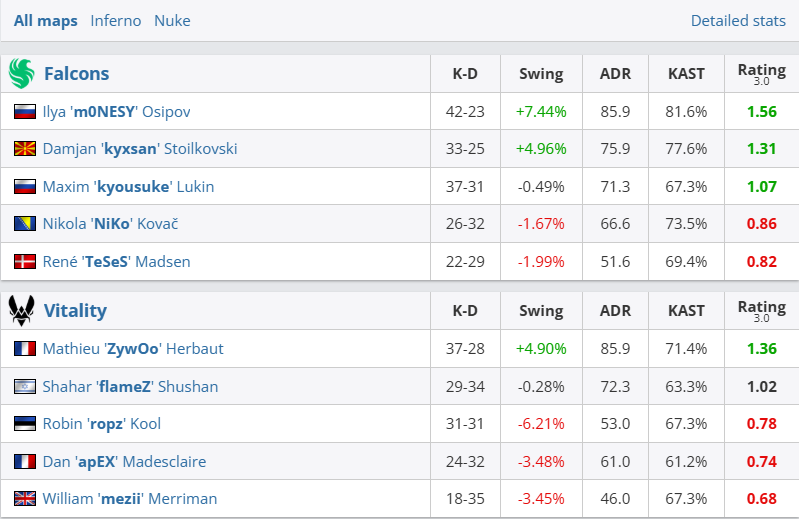Click the Israeli flag beside flameZ
This screenshot has width=799, height=519.
click(x=25, y=387)
